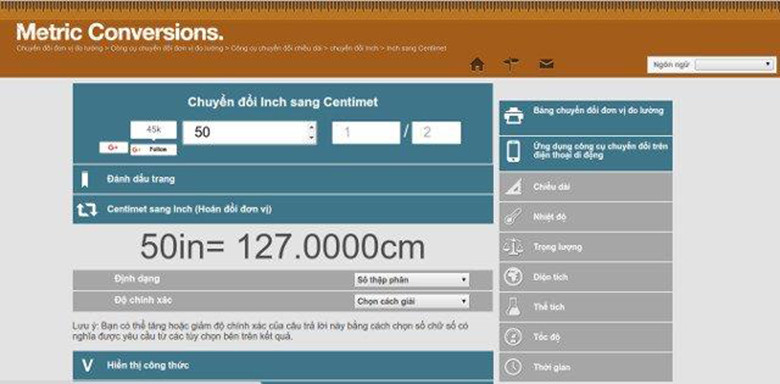Click the clock icon for Thời gian

click(513, 367)
